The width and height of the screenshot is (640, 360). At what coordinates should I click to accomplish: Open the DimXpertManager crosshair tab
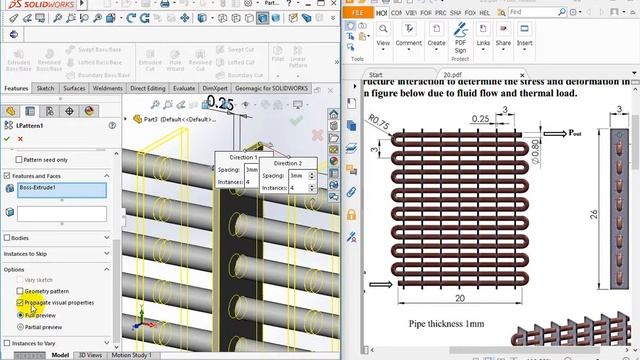tap(69, 111)
